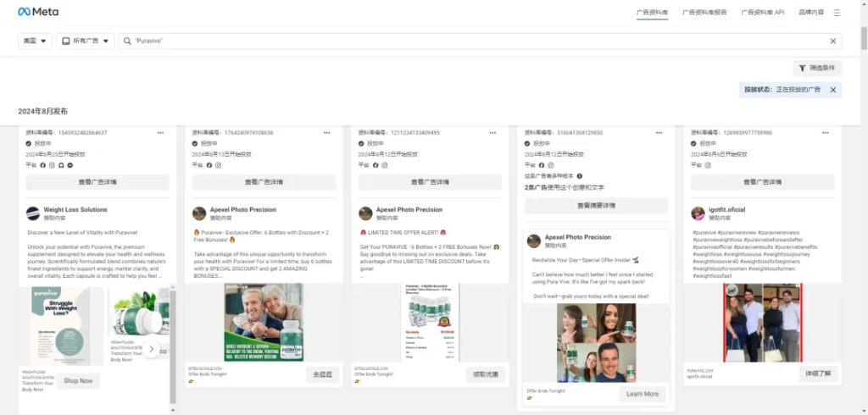
Task: Click Facebook icon on ad 1764240974108656
Action: pyautogui.click(x=209, y=165)
